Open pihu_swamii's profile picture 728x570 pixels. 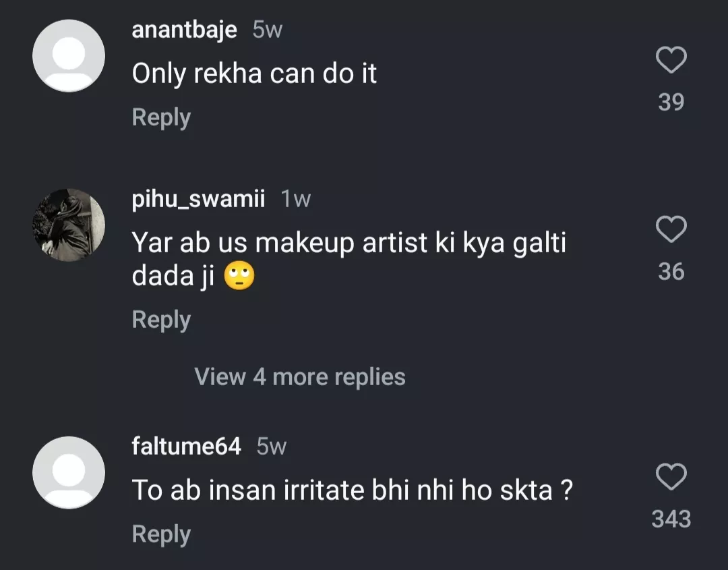click(69, 225)
